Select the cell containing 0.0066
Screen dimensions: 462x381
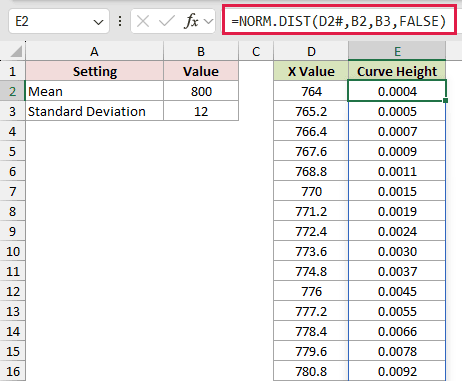397,331
